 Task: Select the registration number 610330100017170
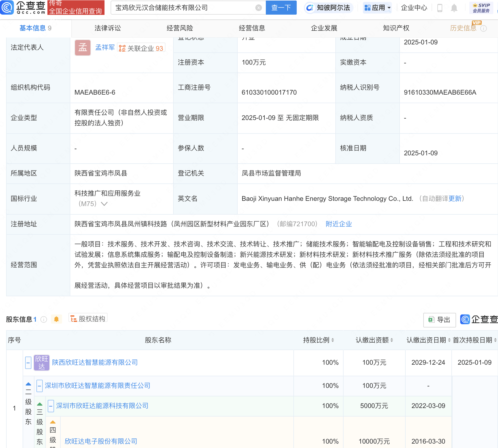click(269, 92)
